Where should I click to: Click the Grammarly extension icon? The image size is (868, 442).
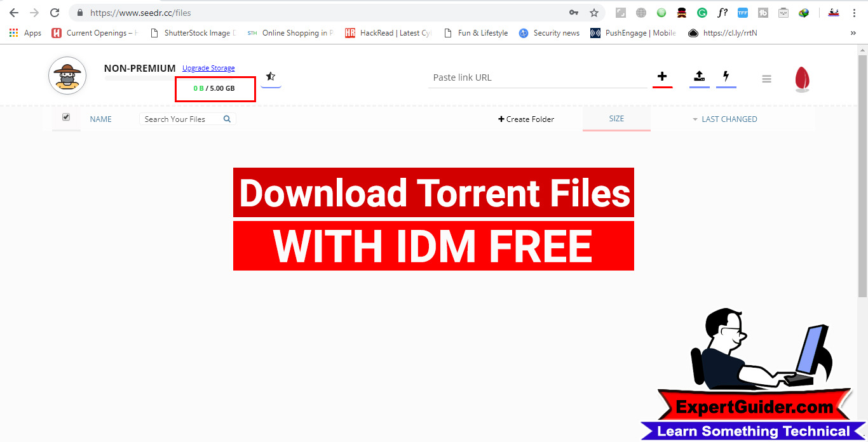pyautogui.click(x=702, y=13)
